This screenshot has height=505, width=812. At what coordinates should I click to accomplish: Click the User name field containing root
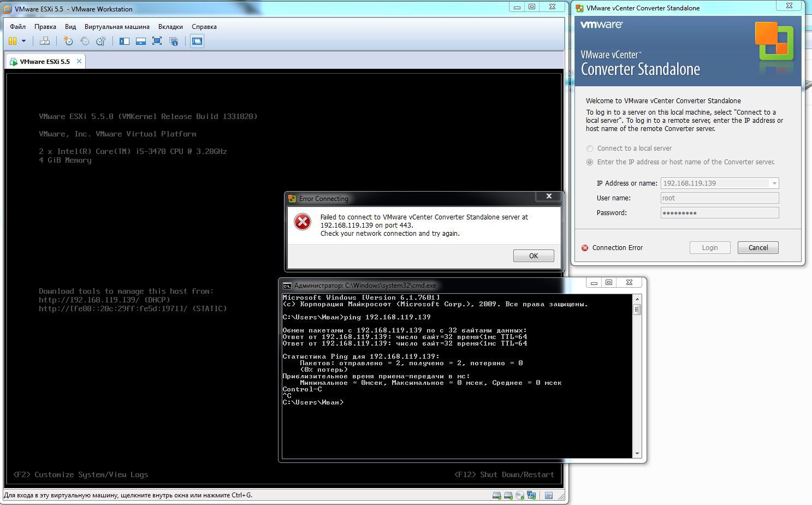point(720,198)
